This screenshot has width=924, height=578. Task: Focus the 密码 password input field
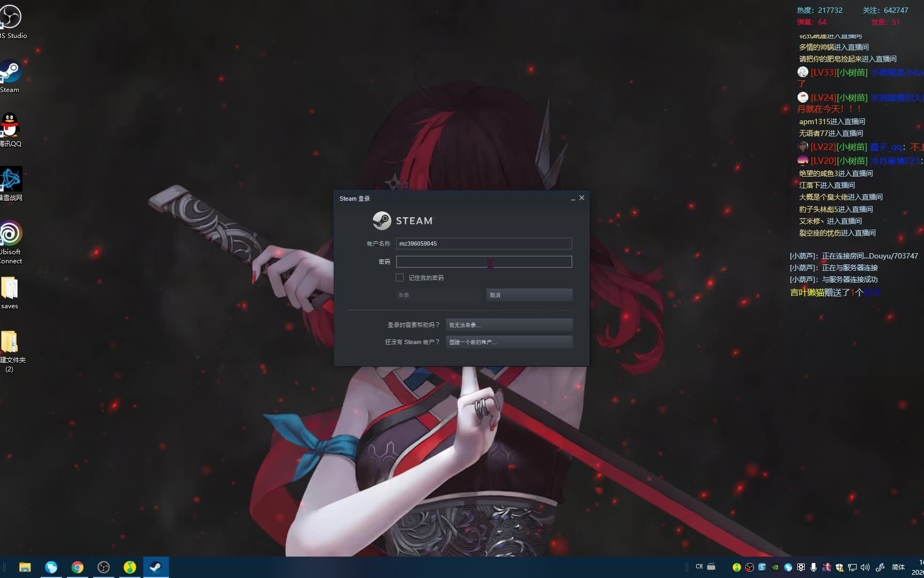coord(484,262)
